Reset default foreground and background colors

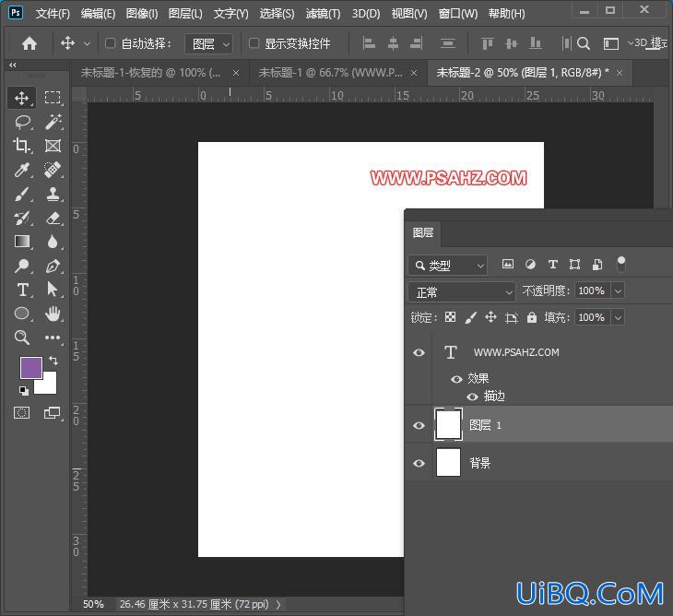click(x=24, y=391)
